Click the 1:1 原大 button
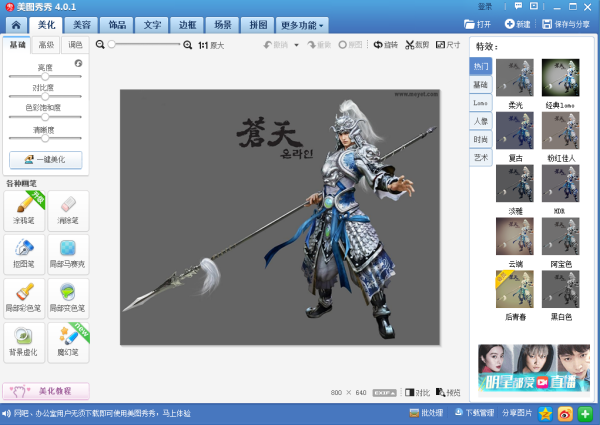 point(211,46)
